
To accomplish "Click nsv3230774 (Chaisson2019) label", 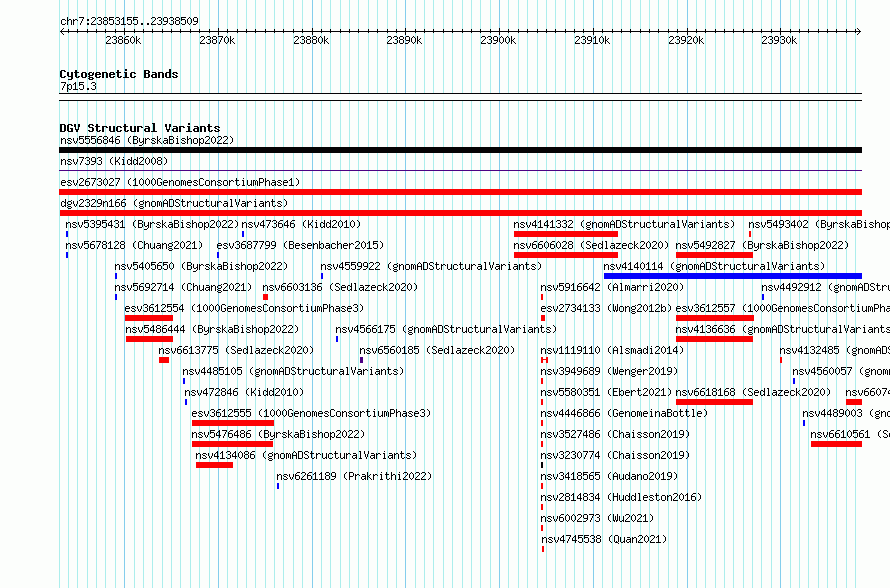I will coord(615,455).
